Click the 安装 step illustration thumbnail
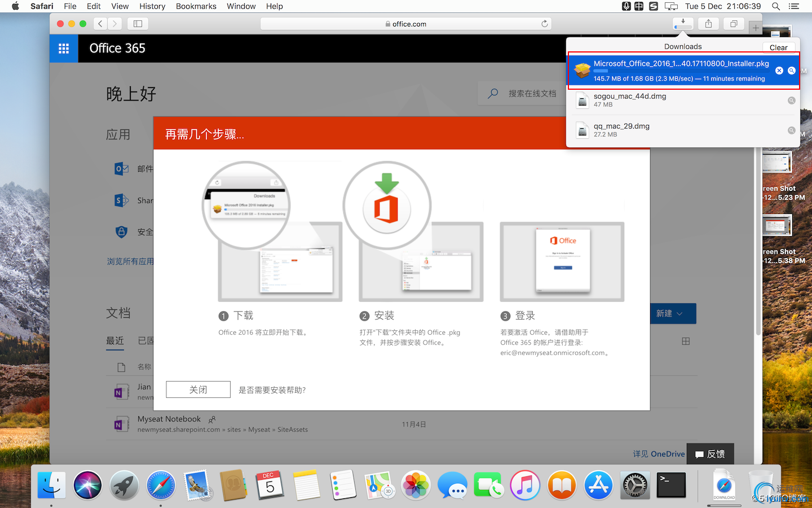812x508 pixels. coord(421,262)
